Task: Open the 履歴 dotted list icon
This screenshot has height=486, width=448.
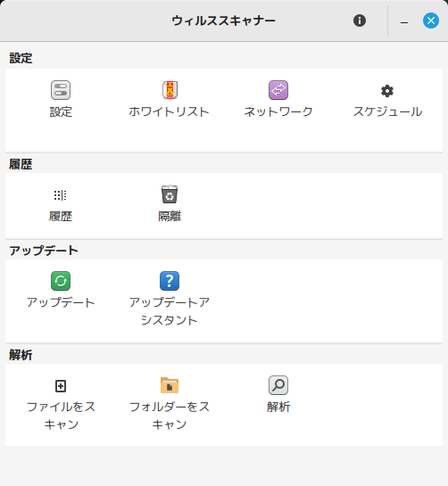Action: 60,195
